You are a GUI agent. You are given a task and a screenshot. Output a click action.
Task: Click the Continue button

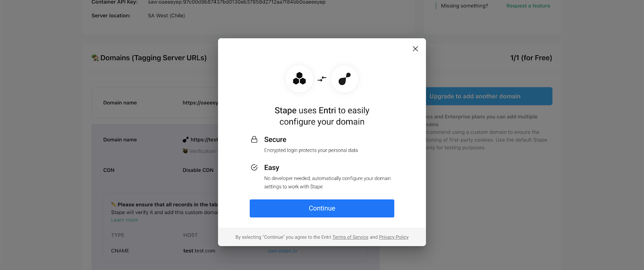click(x=322, y=208)
